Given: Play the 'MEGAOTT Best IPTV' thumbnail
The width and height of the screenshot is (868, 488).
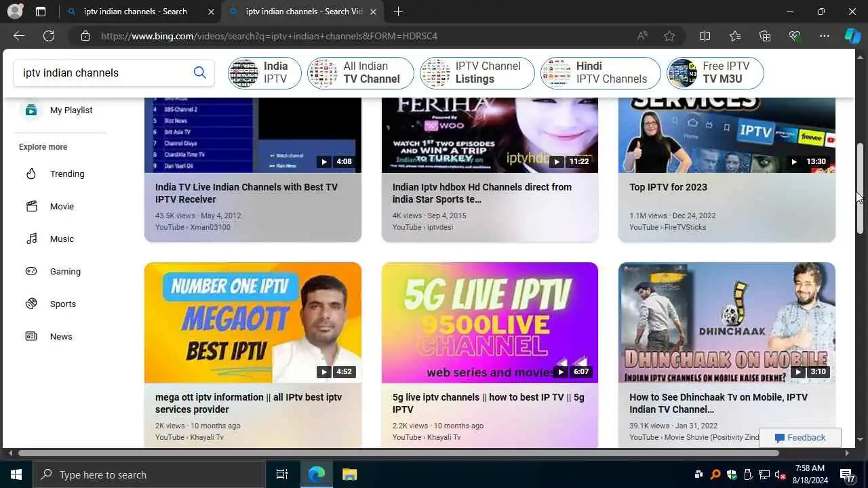Looking at the screenshot, I should pyautogui.click(x=253, y=323).
